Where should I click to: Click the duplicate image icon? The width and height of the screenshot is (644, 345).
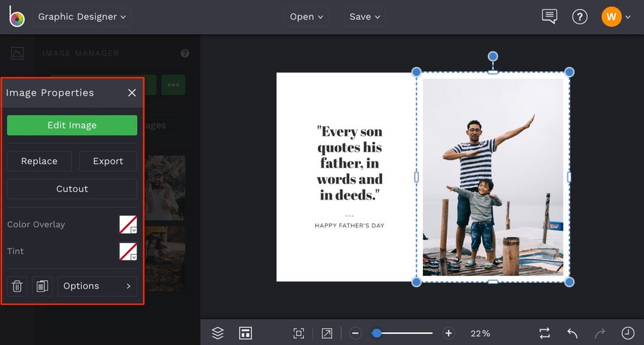42,286
